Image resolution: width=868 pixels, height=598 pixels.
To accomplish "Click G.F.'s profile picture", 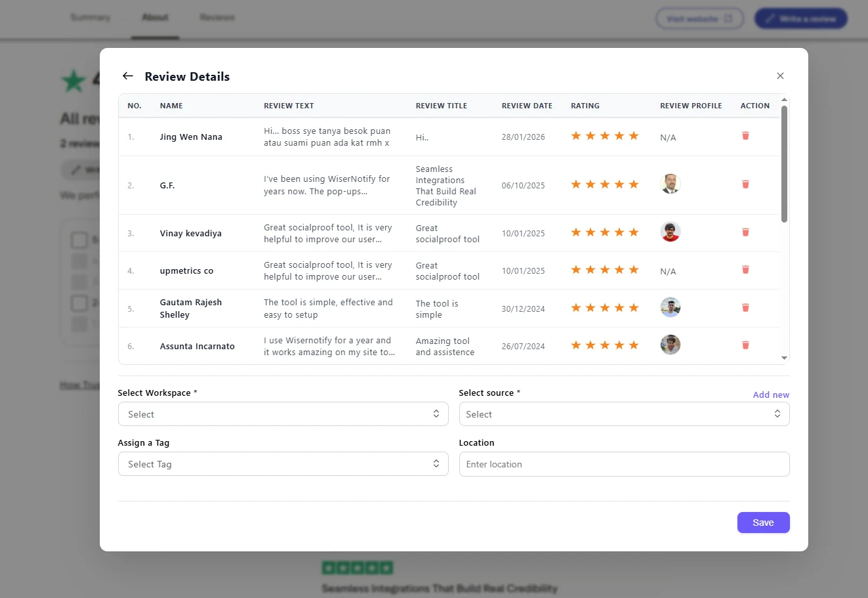I will coord(670,184).
